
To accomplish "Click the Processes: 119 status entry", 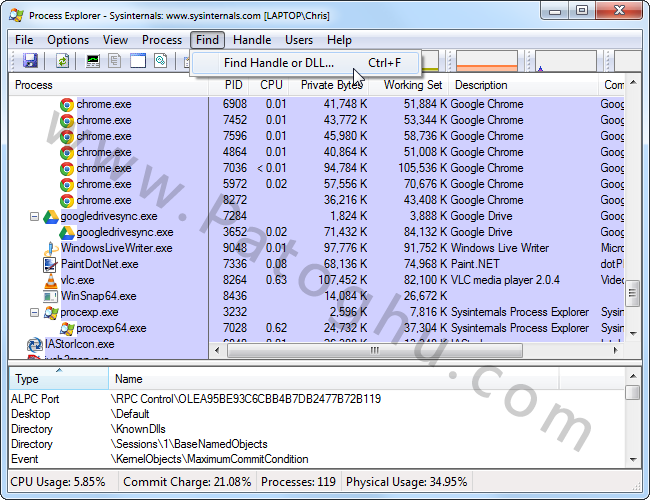I will pyautogui.click(x=298, y=482).
